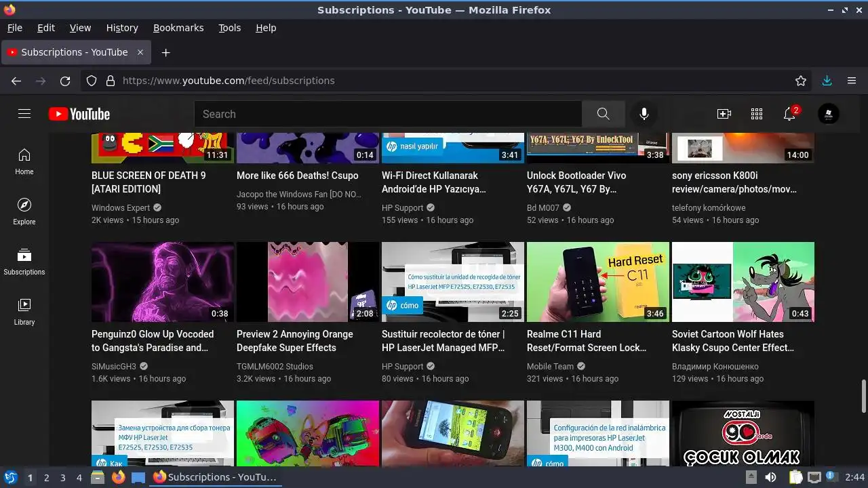Screen dimensions: 868x488
Task: Open the YouTube apps grid icon
Action: coord(757,114)
